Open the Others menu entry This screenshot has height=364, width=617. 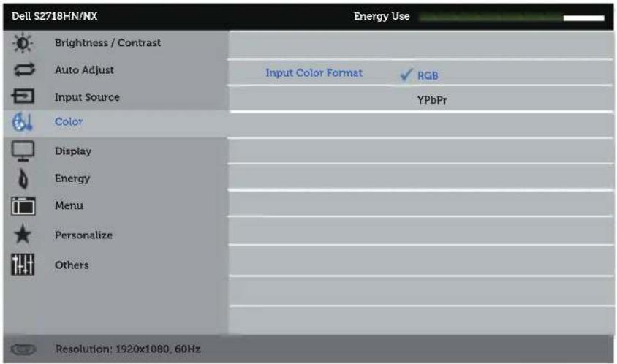(x=72, y=265)
